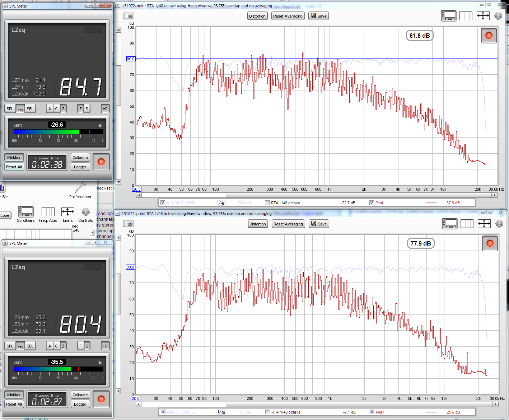The height and width of the screenshot is (420, 509).
Task: Toggle Peak trace checkbox in lower legend
Action: [x=372, y=412]
